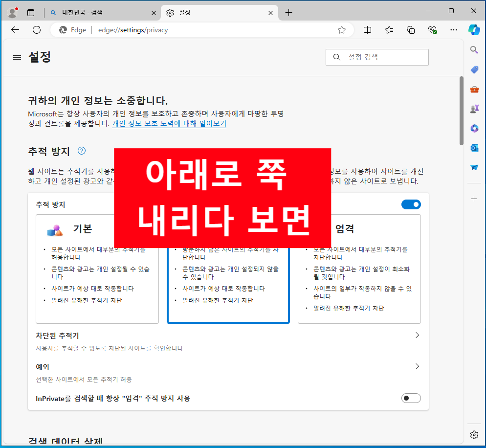Open sidebar Search icon
Viewport: 486px width, 448px height.
tap(474, 49)
